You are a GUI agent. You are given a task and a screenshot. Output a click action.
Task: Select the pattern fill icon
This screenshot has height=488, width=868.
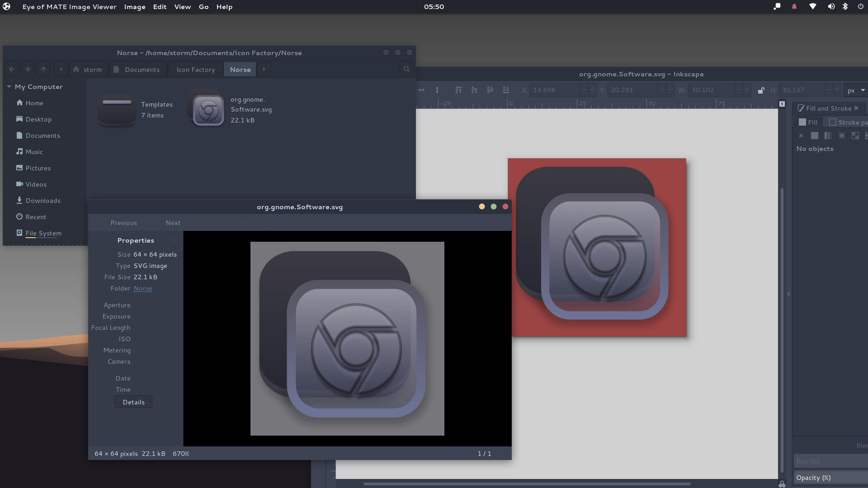(855, 136)
